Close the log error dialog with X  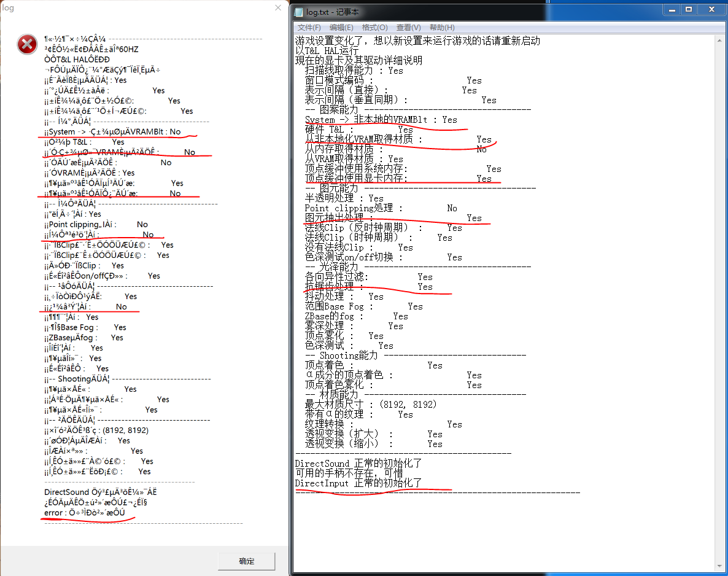pyautogui.click(x=278, y=8)
